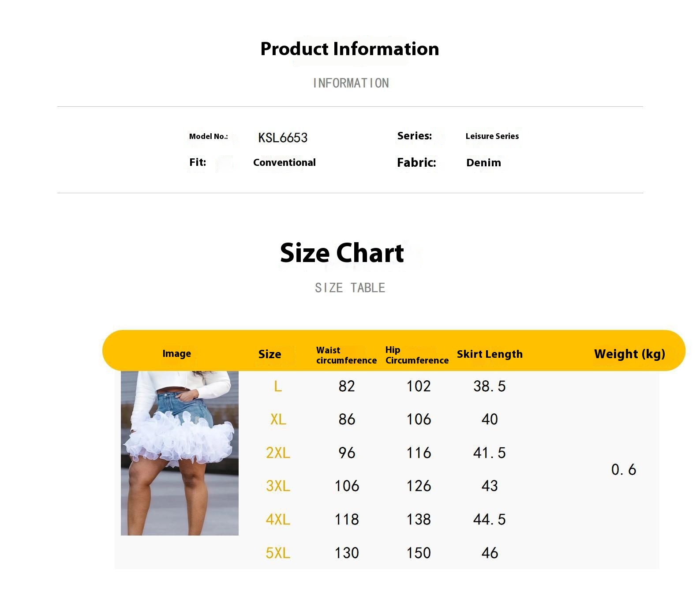The width and height of the screenshot is (700, 607).
Task: Click the Size Chart heading
Action: click(342, 253)
